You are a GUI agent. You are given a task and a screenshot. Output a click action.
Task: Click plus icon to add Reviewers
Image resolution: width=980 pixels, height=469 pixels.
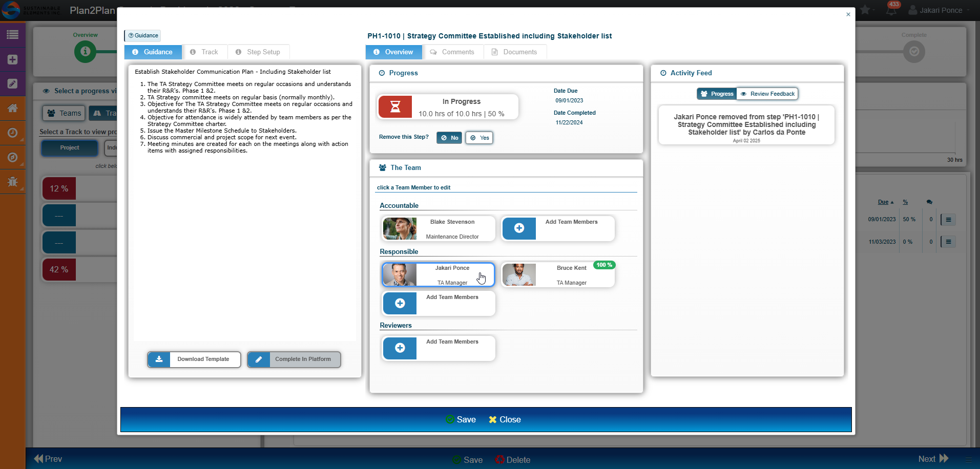pos(400,348)
